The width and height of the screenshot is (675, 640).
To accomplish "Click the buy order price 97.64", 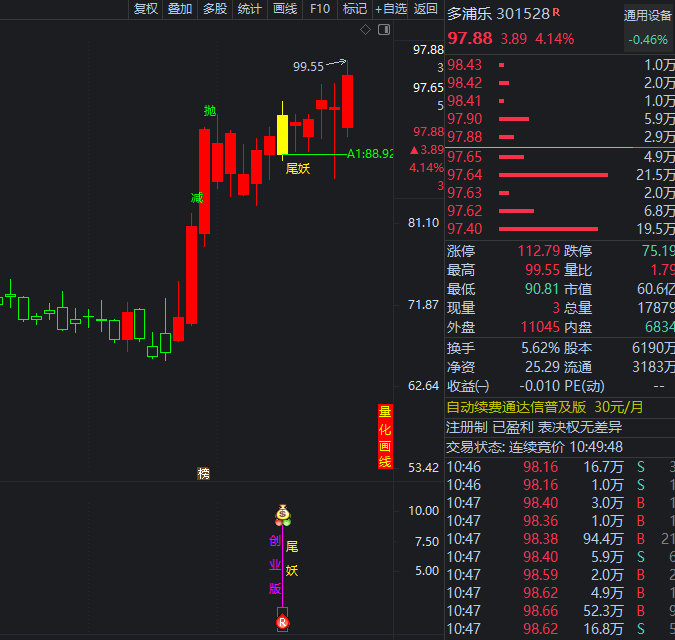I will 464,175.
